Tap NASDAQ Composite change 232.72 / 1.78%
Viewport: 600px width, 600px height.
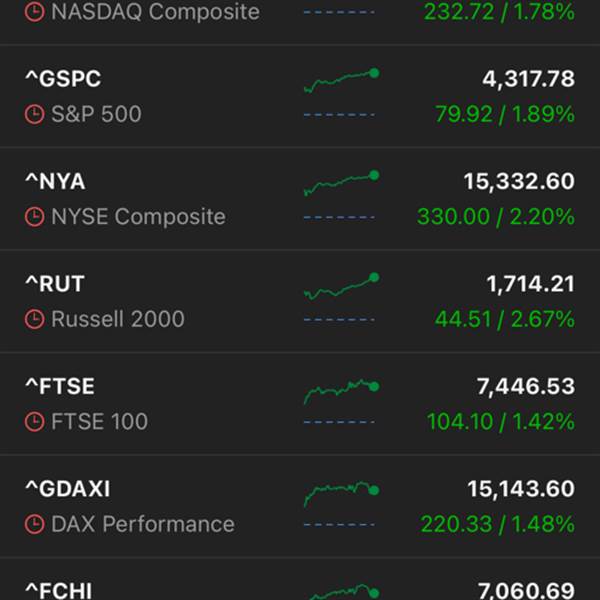click(499, 12)
